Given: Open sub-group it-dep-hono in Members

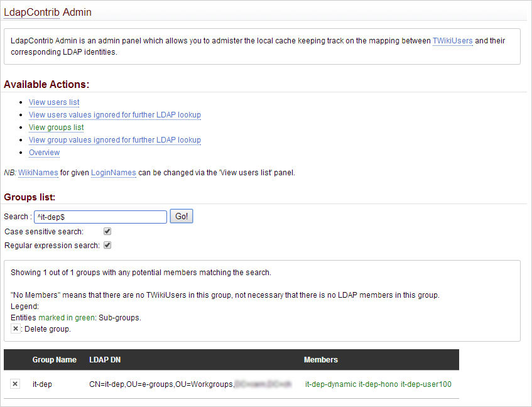Looking at the screenshot, I should tap(378, 384).
